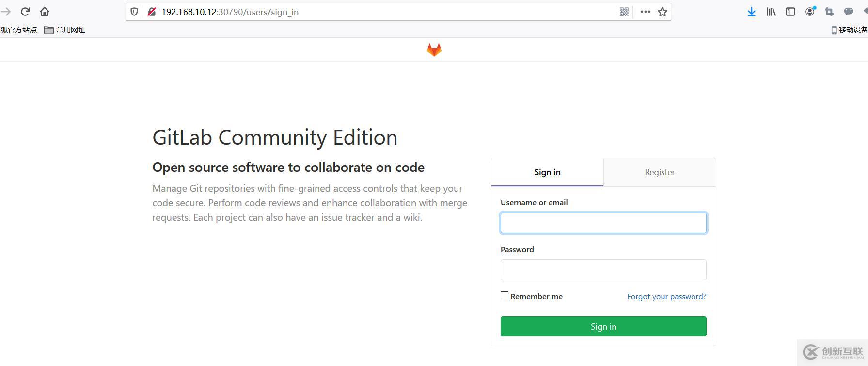Click the chat bubble toolbar icon
Screen dimensions: 868x366
[x=849, y=12]
